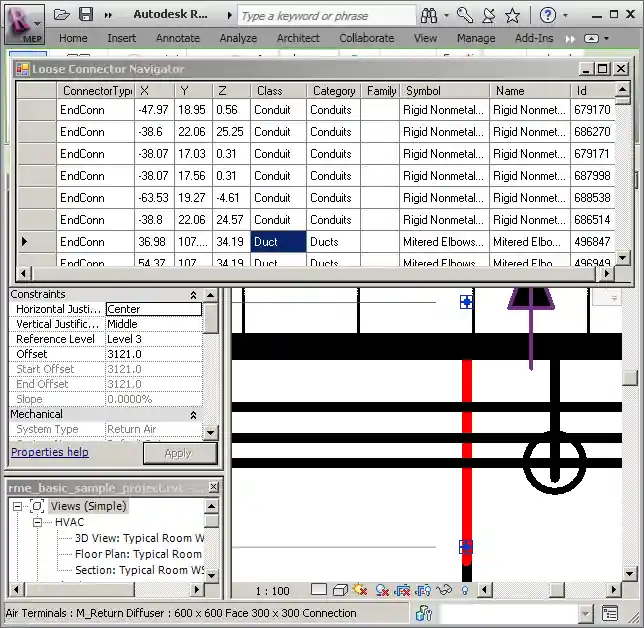The height and width of the screenshot is (628, 644).
Task: Click the Save disk icon
Action: [86, 15]
